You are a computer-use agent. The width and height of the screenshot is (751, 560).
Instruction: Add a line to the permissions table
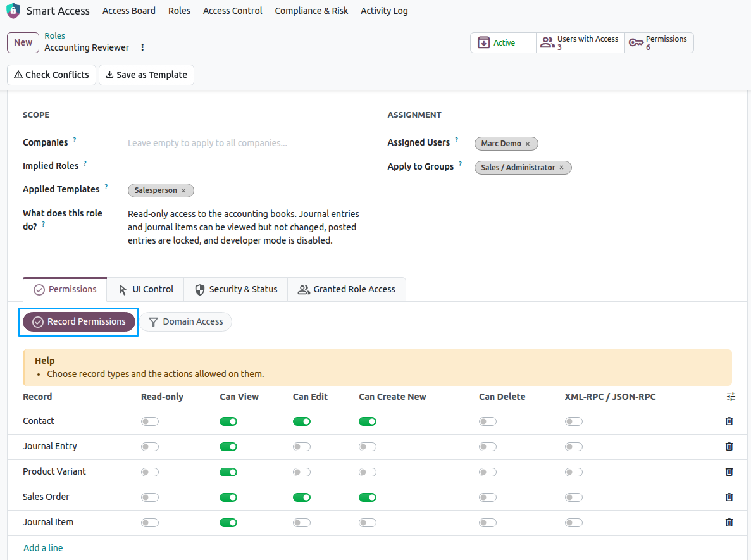[x=43, y=548]
